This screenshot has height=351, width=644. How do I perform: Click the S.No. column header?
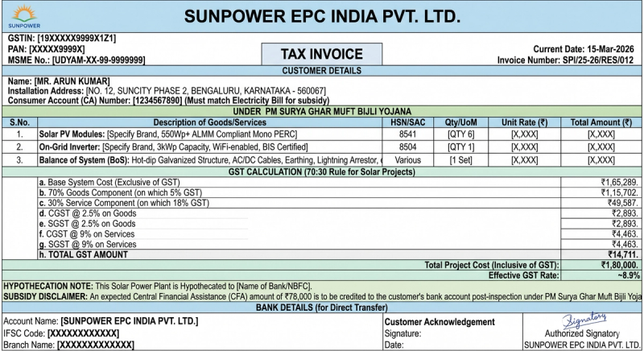19,122
